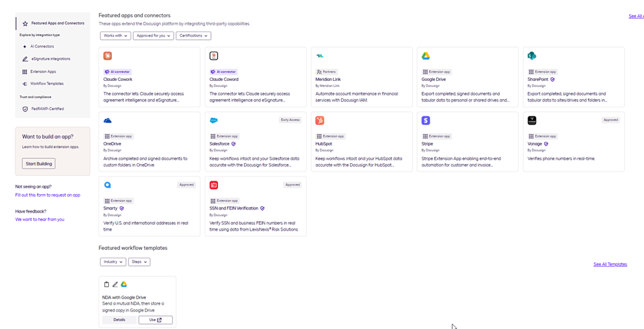This screenshot has width=644, height=329.
Task: Expand the Steps filter dropdown
Action: pos(139,262)
